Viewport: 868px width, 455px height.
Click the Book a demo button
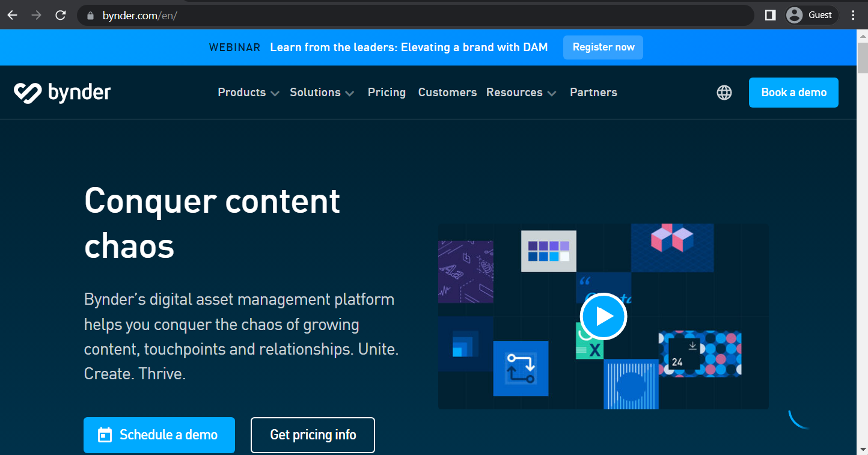[793, 93]
